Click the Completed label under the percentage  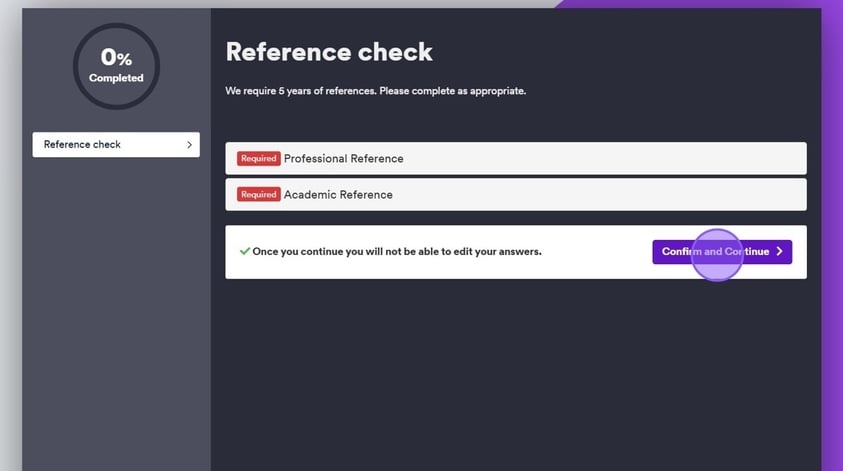click(x=116, y=78)
